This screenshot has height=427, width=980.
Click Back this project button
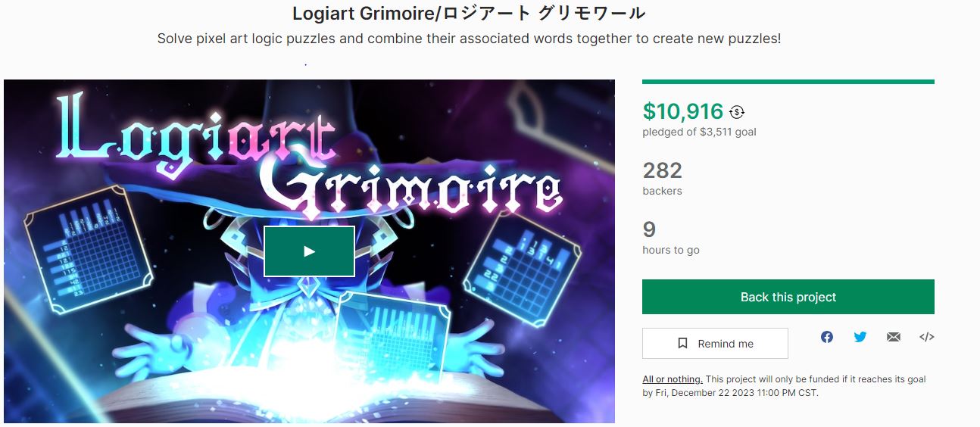(788, 297)
